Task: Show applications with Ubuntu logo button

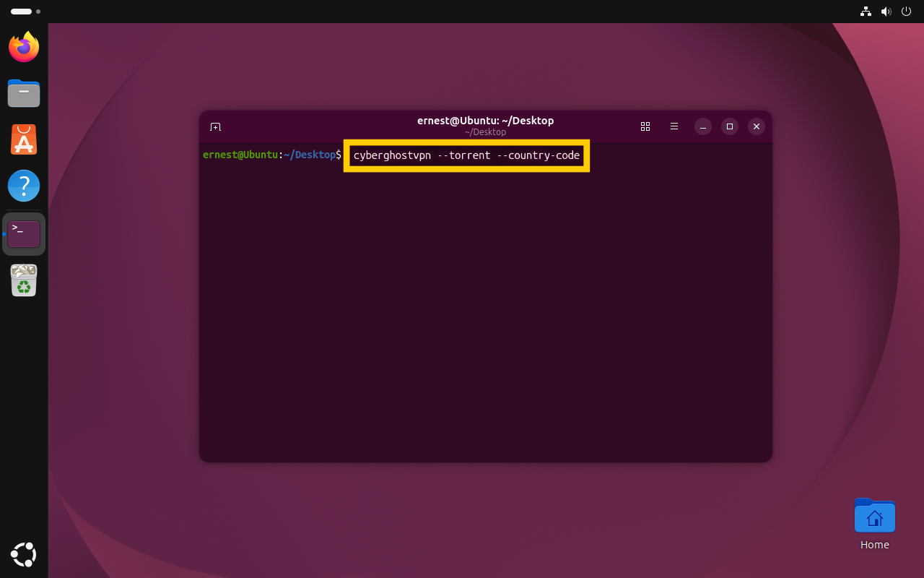Action: (24, 554)
